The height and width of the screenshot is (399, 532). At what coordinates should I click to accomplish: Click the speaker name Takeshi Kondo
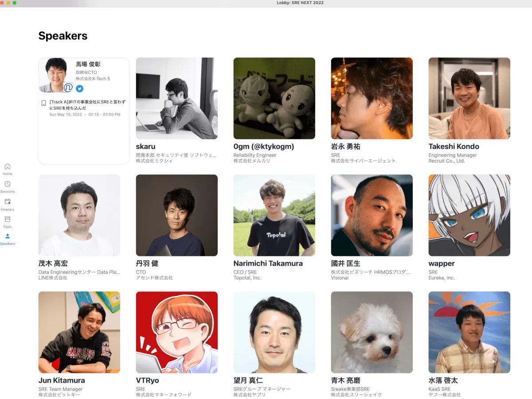coord(454,147)
